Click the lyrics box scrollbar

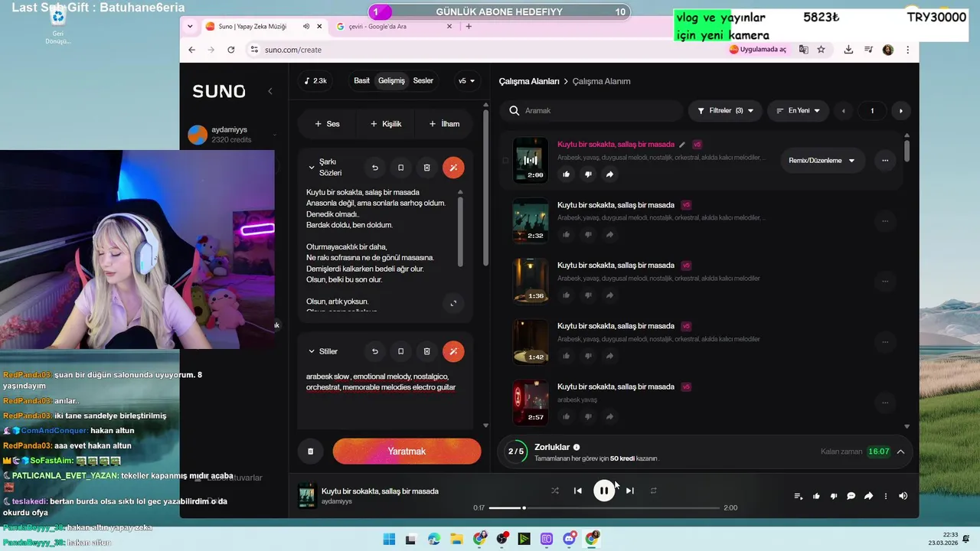[460, 233]
